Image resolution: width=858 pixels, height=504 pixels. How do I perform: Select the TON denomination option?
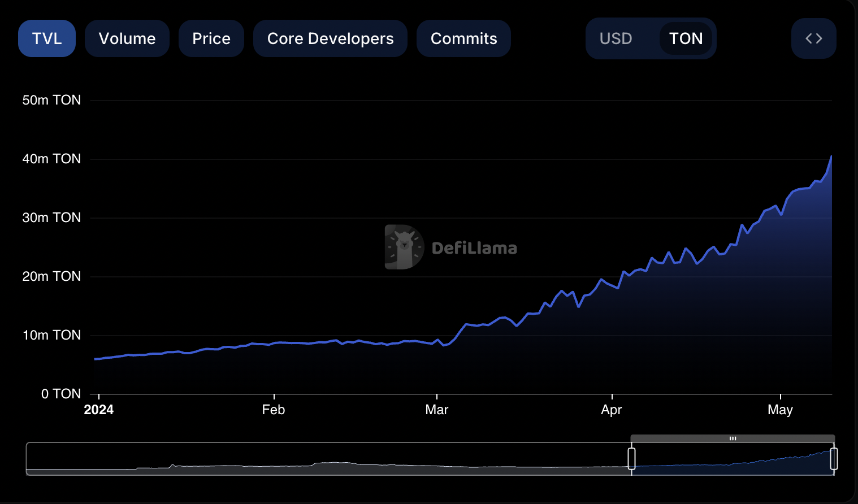pos(686,38)
